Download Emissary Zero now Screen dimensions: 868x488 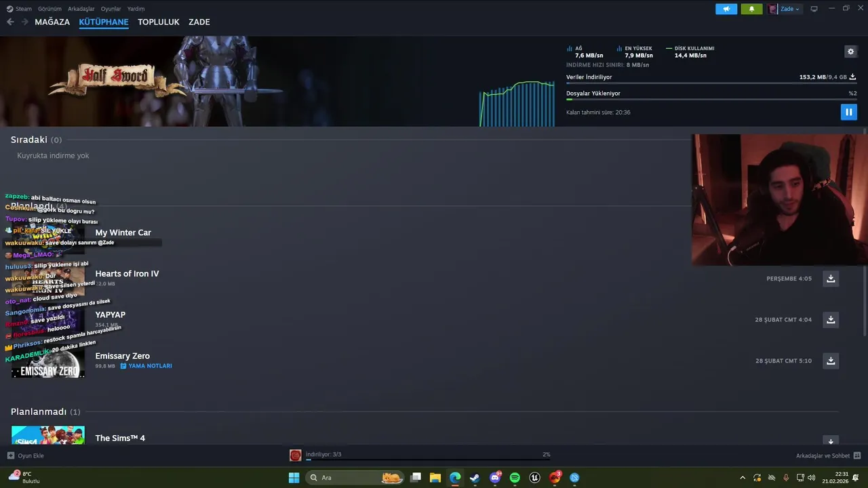(831, 361)
